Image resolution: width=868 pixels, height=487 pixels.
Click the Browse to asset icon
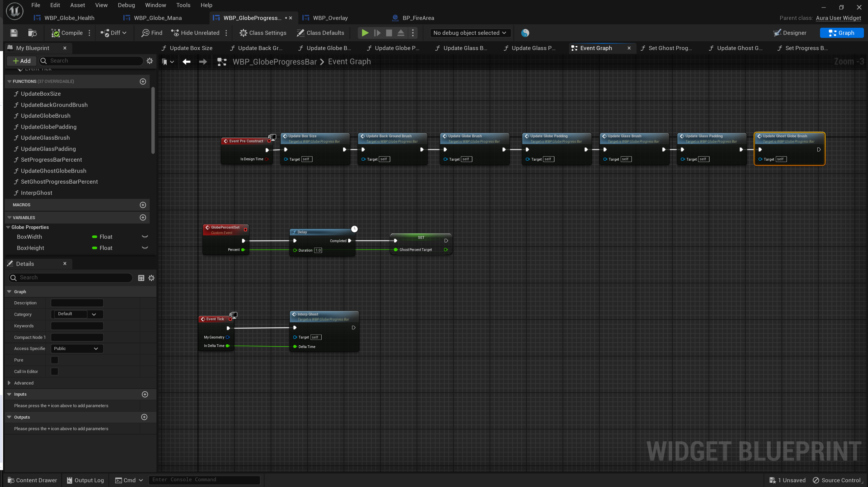[32, 33]
